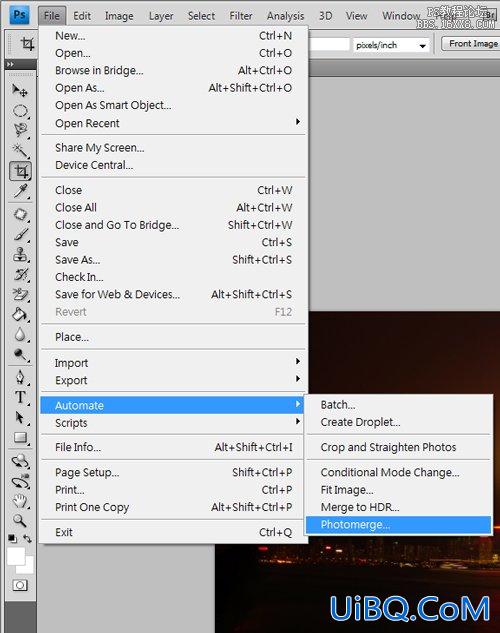Select the Lasso tool in toolbox

pyautogui.click(x=20, y=130)
